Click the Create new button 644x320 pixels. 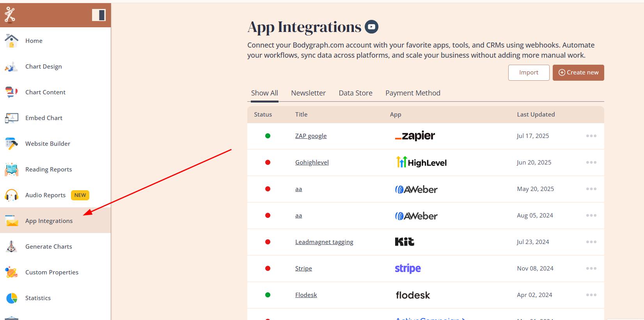[x=578, y=72]
